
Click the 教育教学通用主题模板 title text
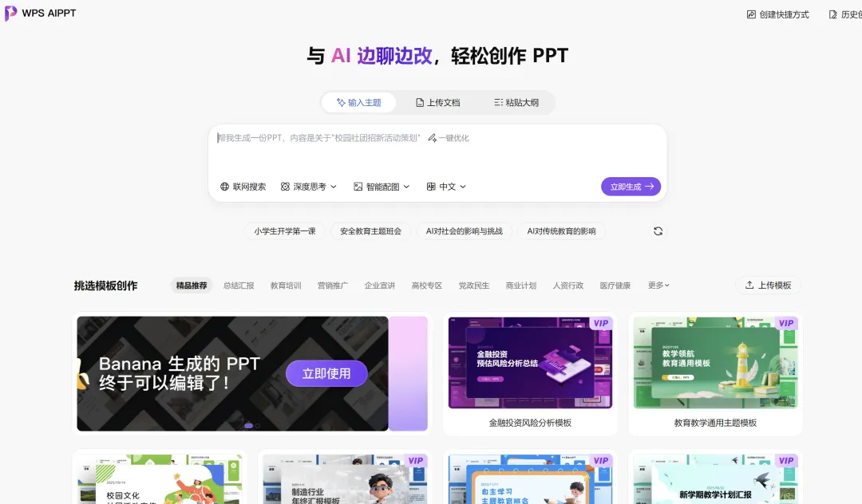[x=715, y=423]
